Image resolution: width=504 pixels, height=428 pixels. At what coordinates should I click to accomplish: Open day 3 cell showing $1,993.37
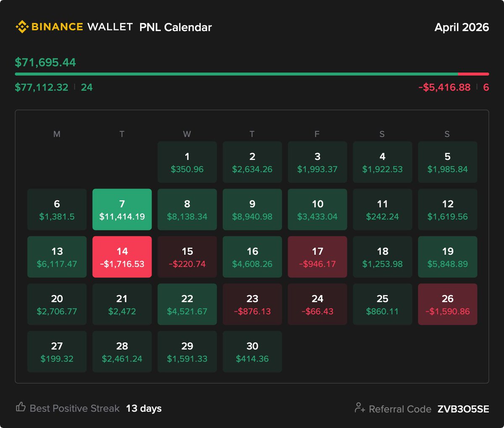(x=318, y=162)
